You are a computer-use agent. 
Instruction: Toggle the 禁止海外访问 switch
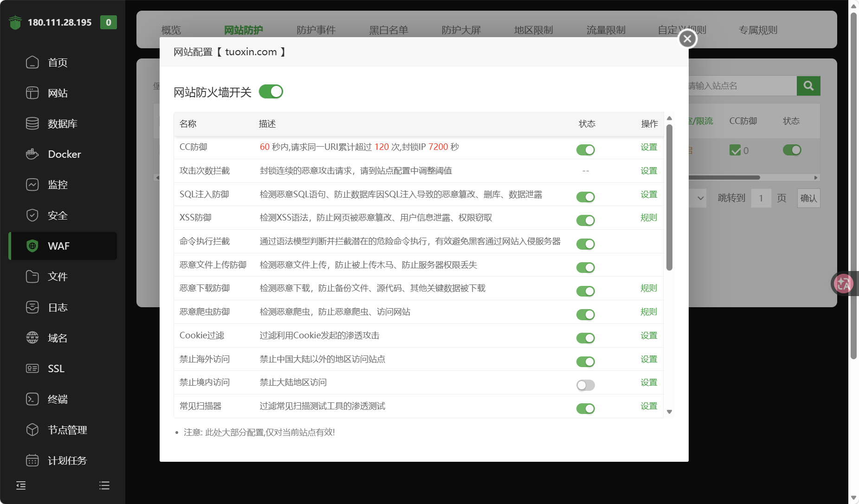click(586, 362)
